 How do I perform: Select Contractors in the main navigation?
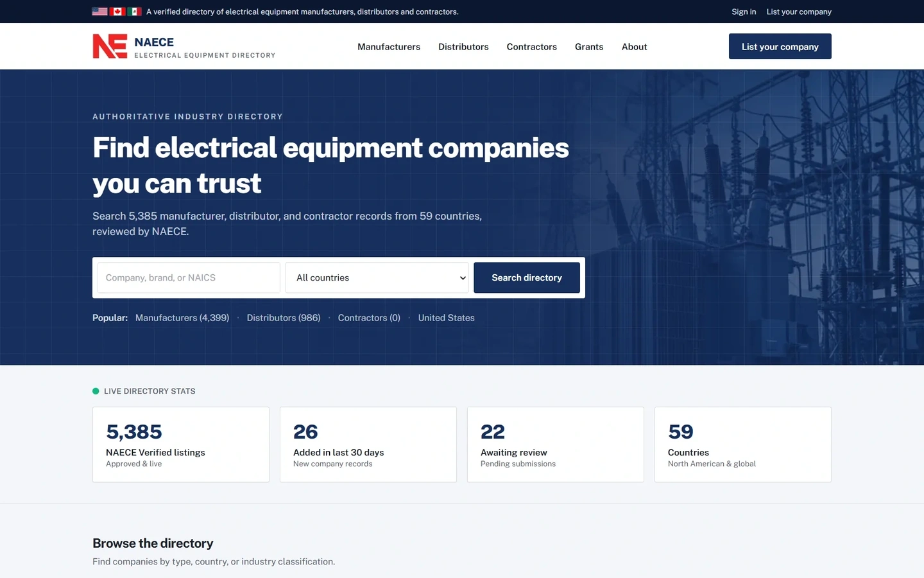tap(532, 47)
